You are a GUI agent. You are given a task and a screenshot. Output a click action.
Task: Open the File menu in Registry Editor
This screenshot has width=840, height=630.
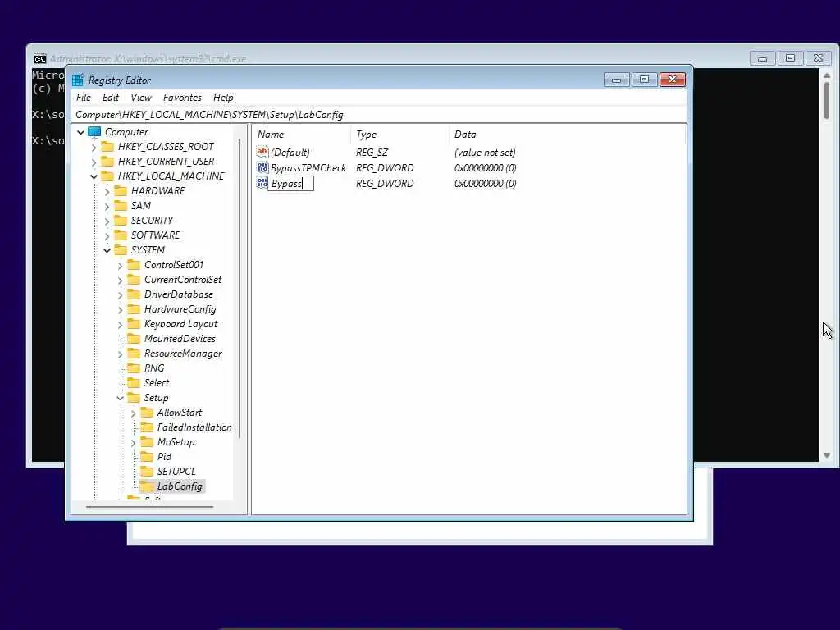point(83,98)
